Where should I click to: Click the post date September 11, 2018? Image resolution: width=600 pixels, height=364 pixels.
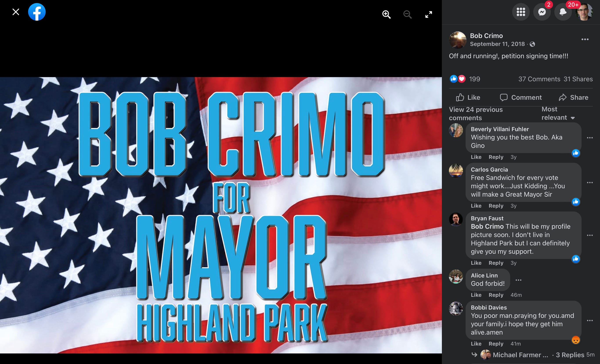pyautogui.click(x=497, y=44)
